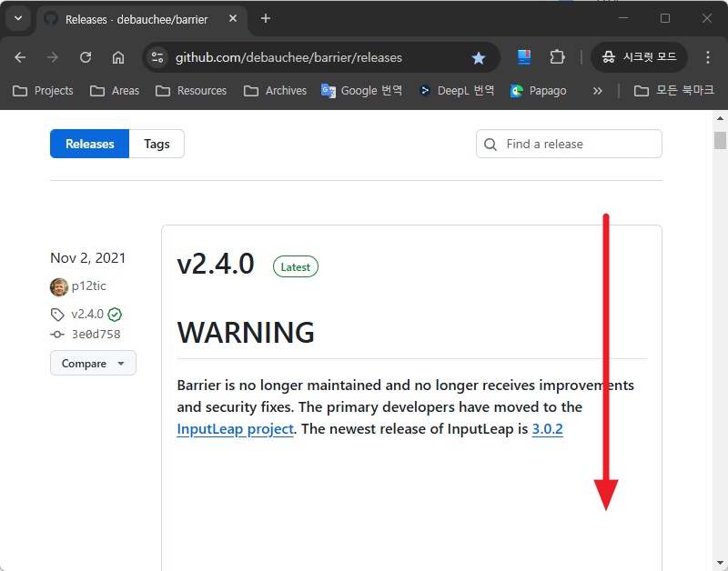Switch to the Tags tab

(x=157, y=144)
